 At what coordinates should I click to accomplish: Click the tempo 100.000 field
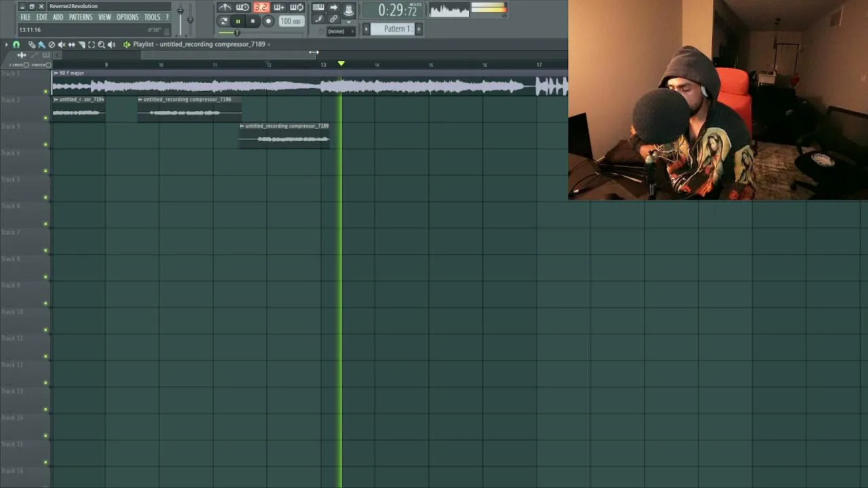(x=292, y=22)
